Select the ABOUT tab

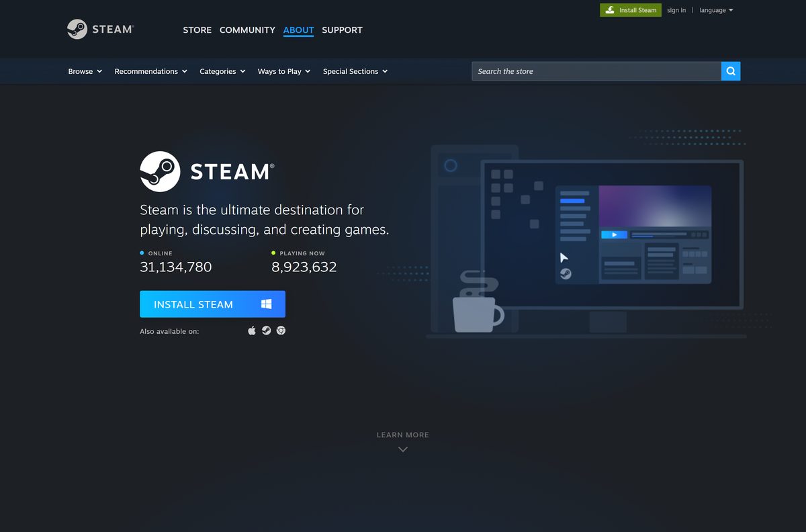298,30
